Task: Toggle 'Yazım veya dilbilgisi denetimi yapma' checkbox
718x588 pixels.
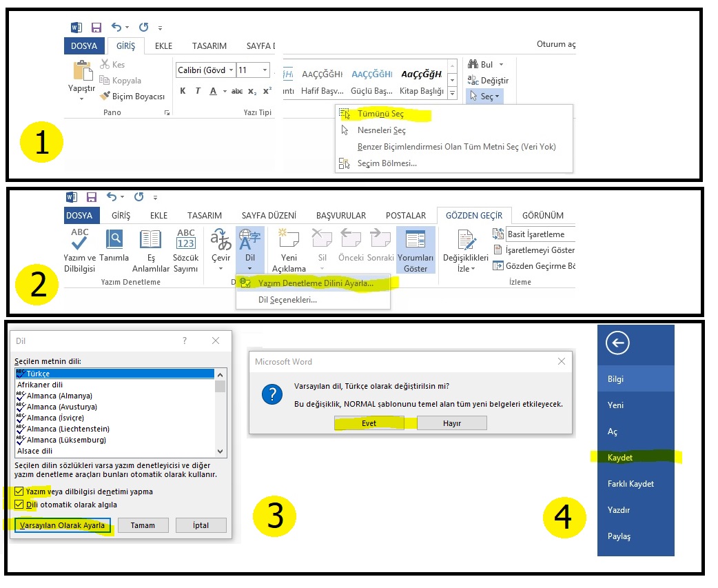Action: [x=19, y=491]
